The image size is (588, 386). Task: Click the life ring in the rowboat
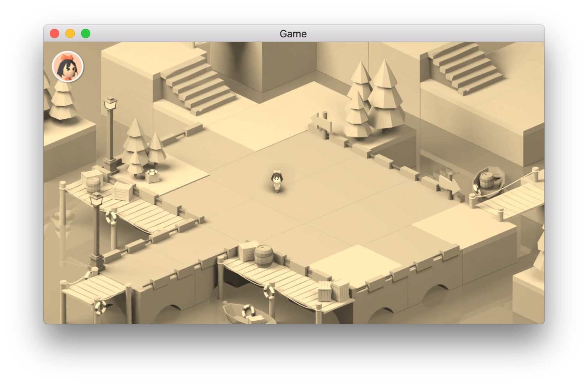(x=248, y=311)
